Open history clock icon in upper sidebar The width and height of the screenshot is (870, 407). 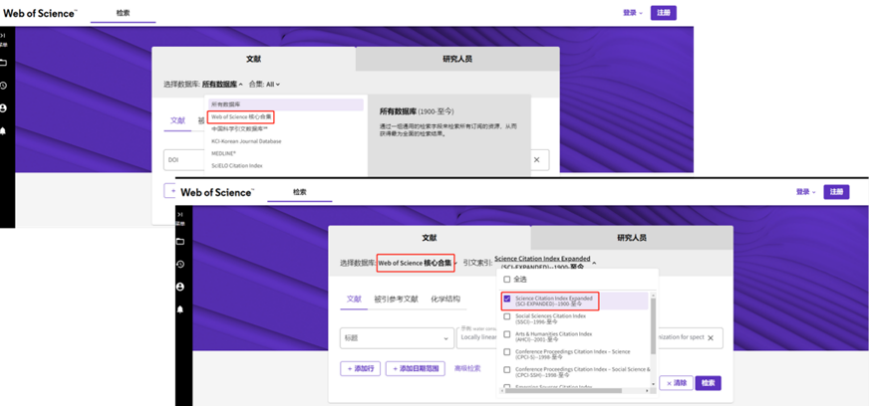pyautogui.click(x=3, y=85)
